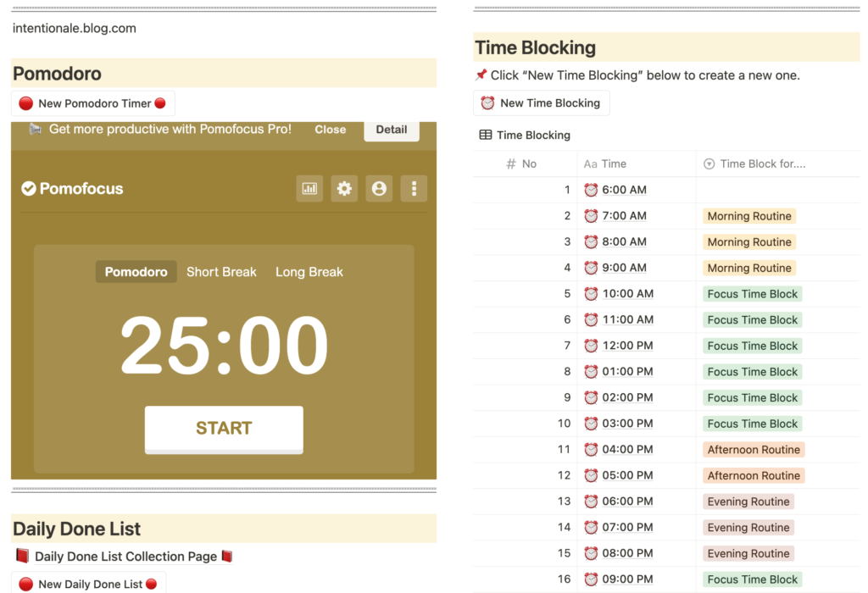Click the Aa icon in Time column header
The width and height of the screenshot is (868, 593).
590,164
